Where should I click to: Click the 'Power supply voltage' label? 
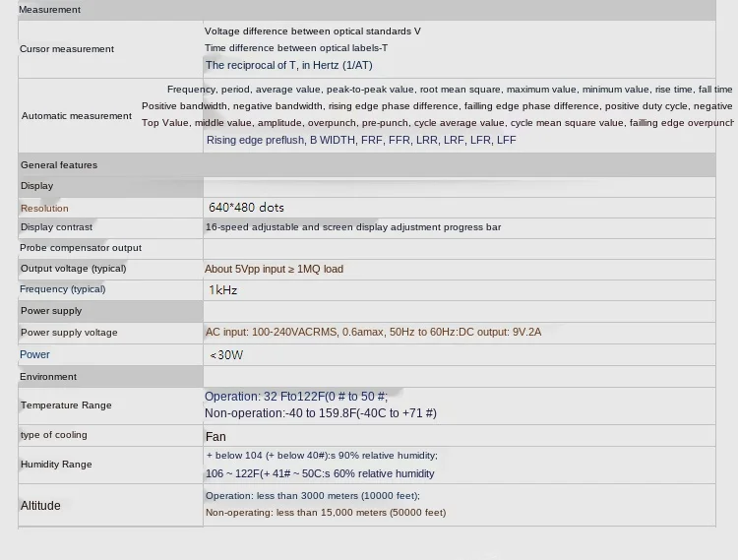pyautogui.click(x=69, y=333)
